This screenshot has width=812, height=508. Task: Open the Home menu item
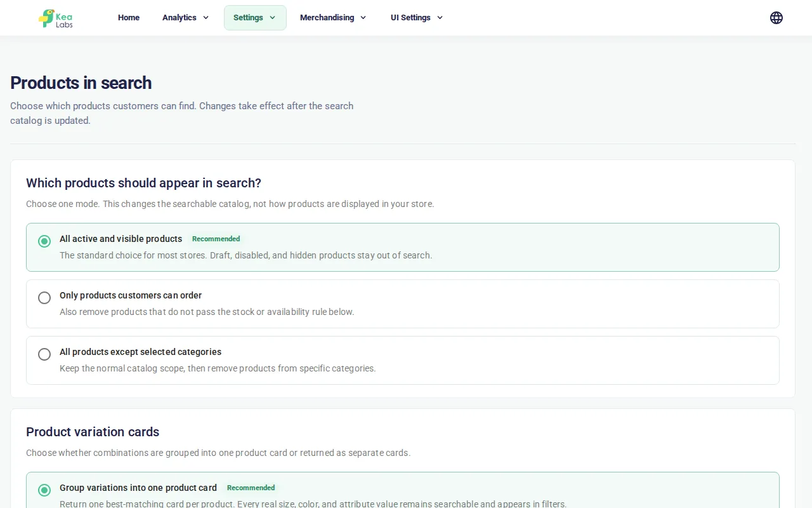pyautogui.click(x=129, y=18)
